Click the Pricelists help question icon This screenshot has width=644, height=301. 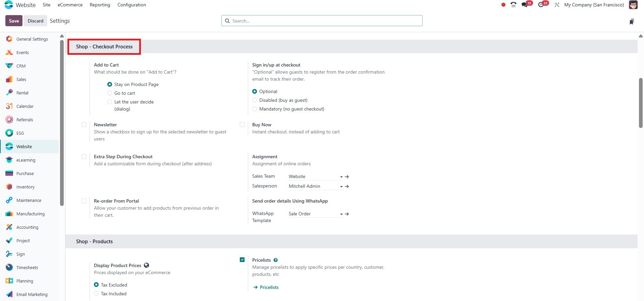click(x=276, y=260)
